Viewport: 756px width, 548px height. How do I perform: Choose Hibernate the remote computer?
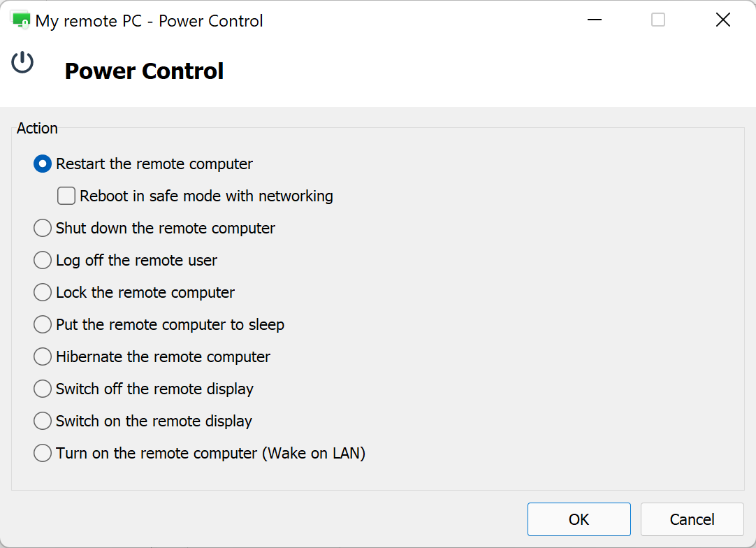[x=43, y=357]
